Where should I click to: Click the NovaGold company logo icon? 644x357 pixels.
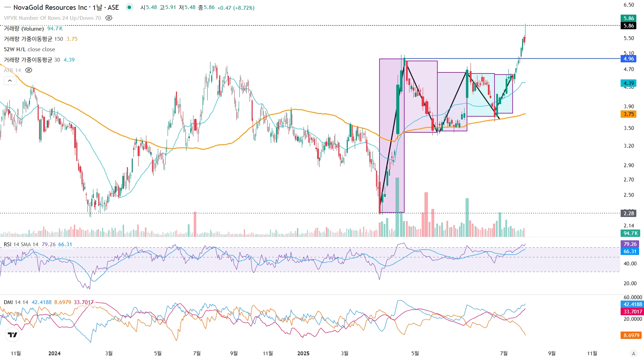pos(7,7)
